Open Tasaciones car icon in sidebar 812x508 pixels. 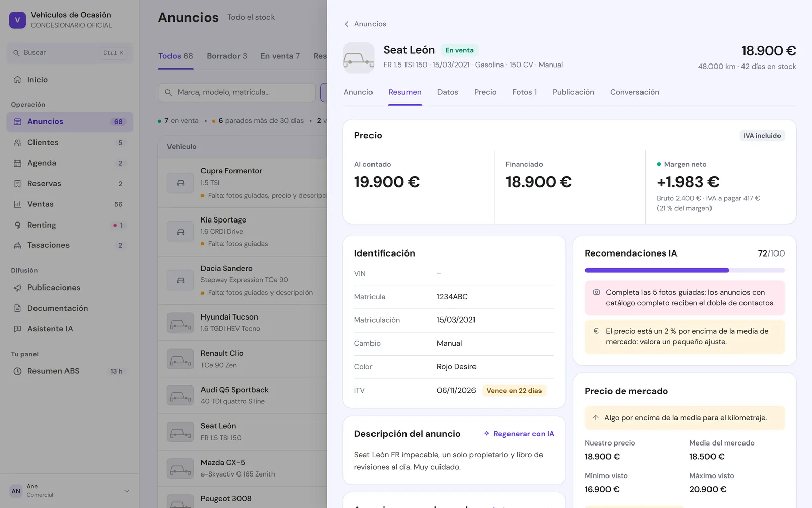pos(17,245)
